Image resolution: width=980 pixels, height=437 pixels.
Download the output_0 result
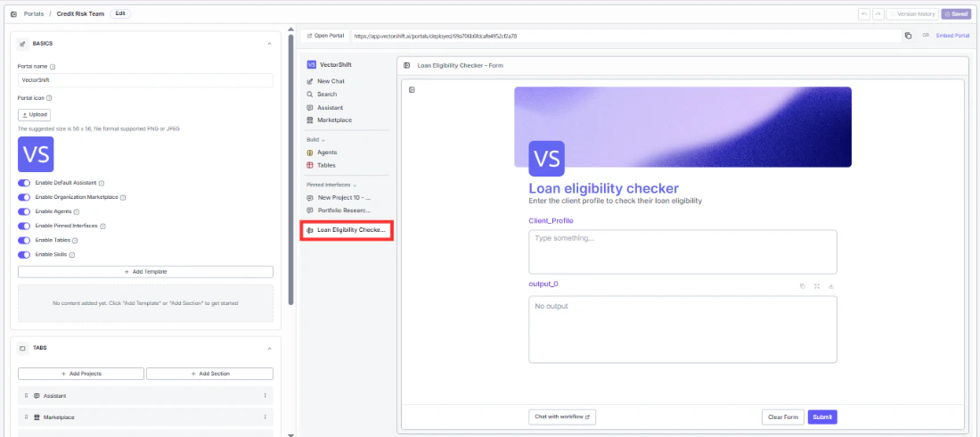point(831,286)
